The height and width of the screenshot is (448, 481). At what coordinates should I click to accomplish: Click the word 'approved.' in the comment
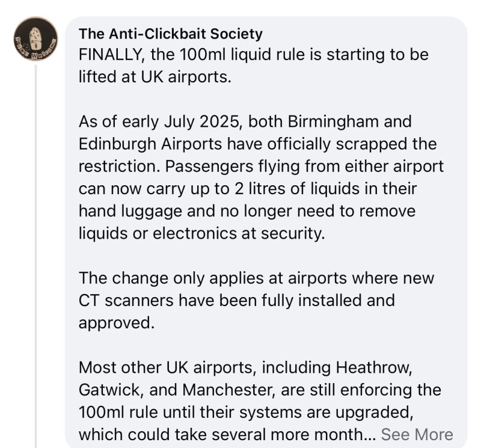pos(117,323)
